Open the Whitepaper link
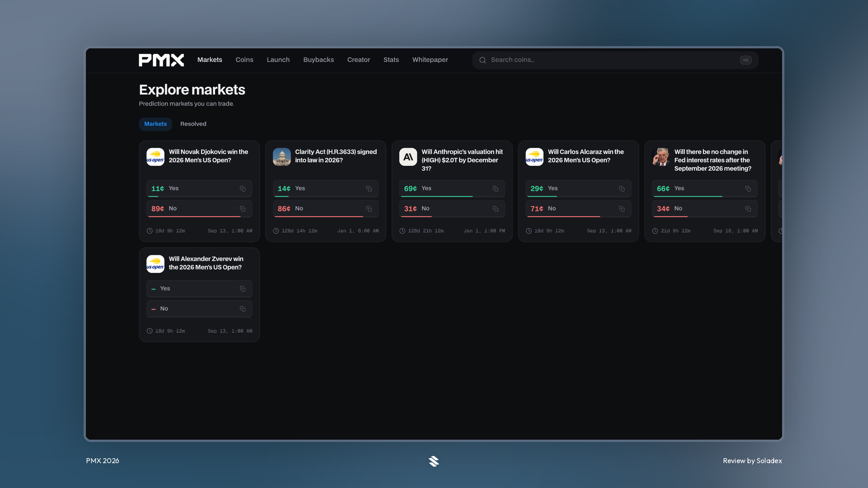 (x=430, y=60)
